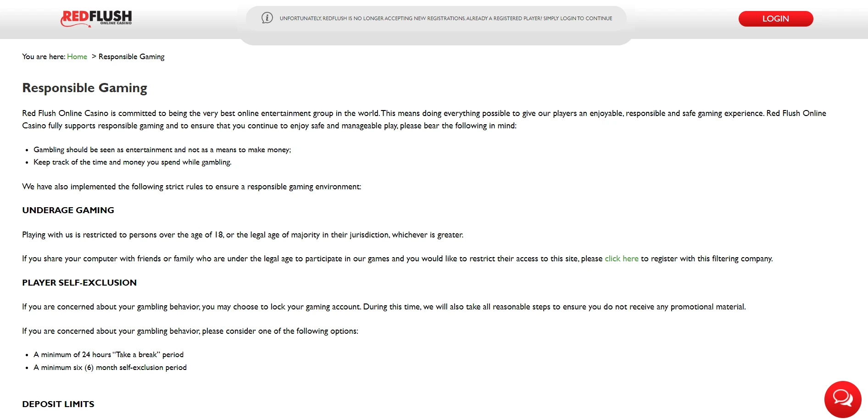The image size is (868, 419).
Task: Click the red LOGIN button
Action: click(x=775, y=19)
